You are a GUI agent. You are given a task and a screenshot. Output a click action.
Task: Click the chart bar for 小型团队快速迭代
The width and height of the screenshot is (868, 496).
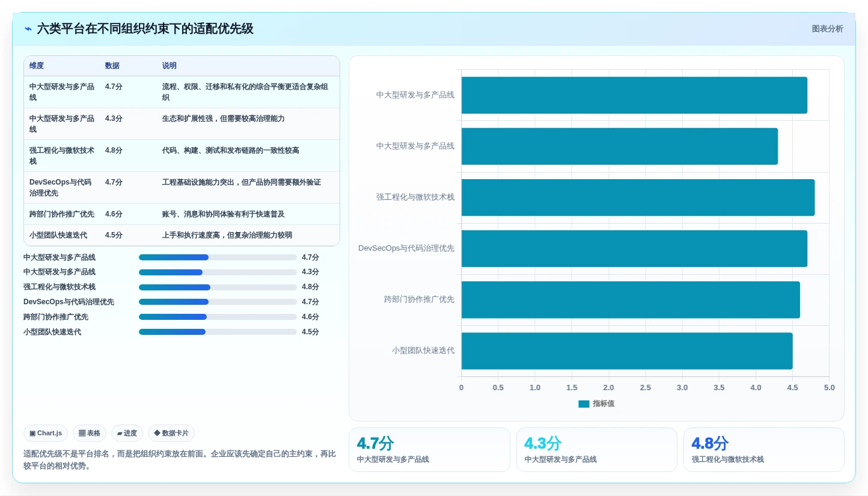pyautogui.click(x=627, y=351)
